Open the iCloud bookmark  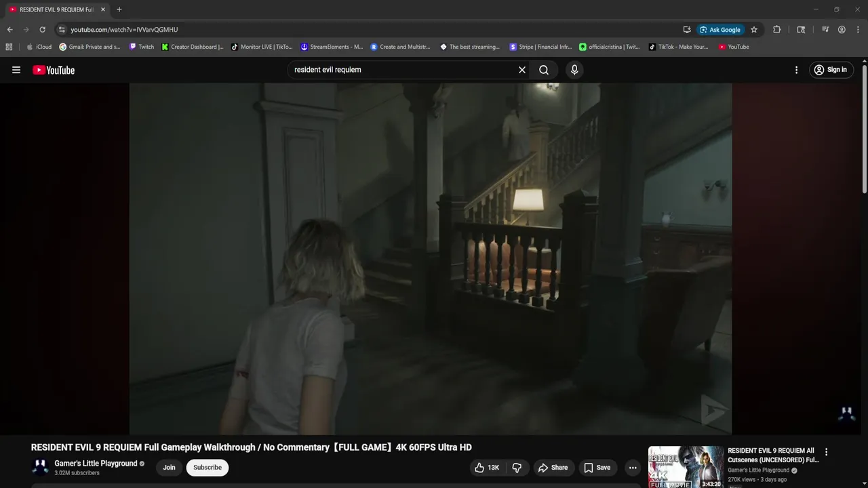pos(39,47)
